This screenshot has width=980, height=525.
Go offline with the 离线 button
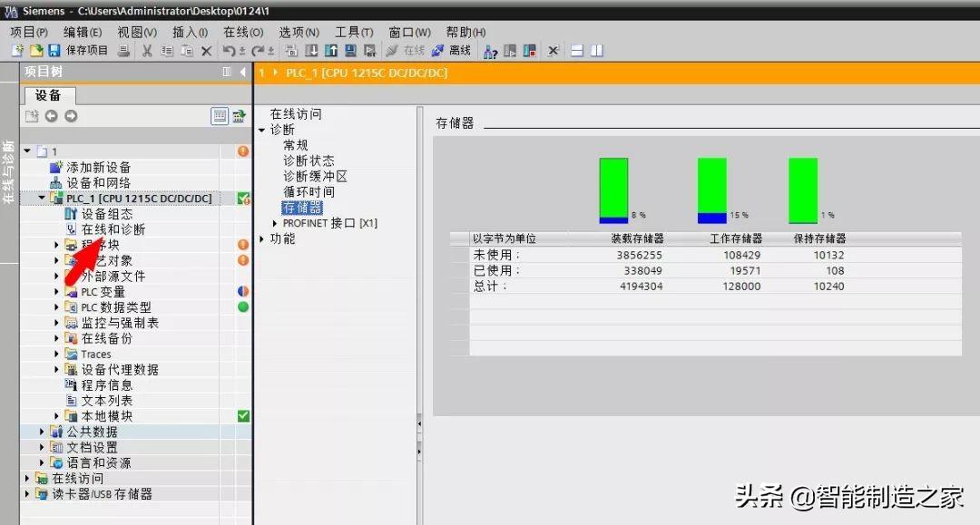(451, 51)
